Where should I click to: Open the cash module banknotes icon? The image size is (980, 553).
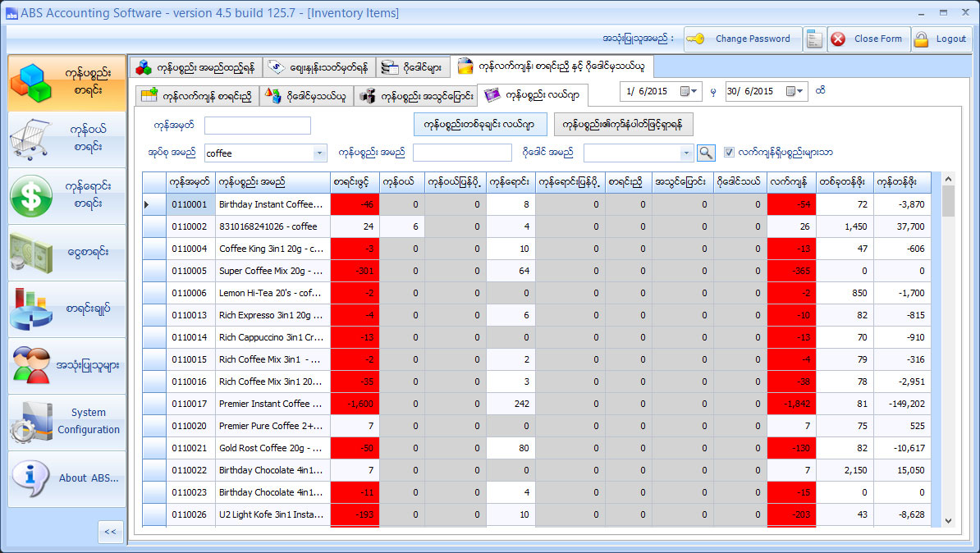point(66,253)
